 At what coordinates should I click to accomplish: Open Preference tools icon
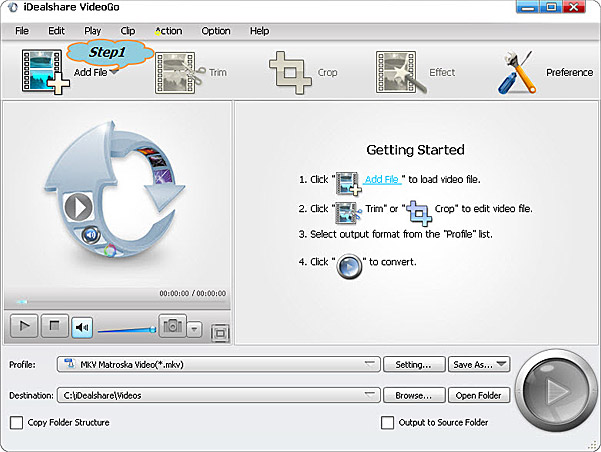(x=517, y=72)
